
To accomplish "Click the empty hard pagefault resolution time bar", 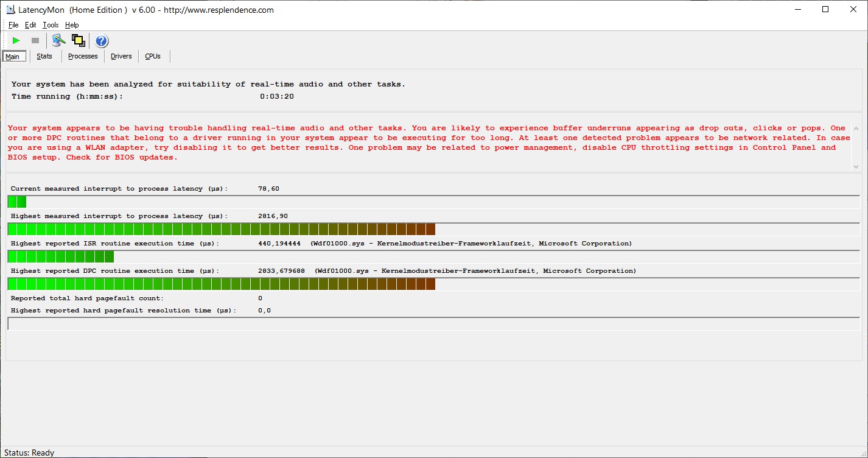I will coord(434,323).
